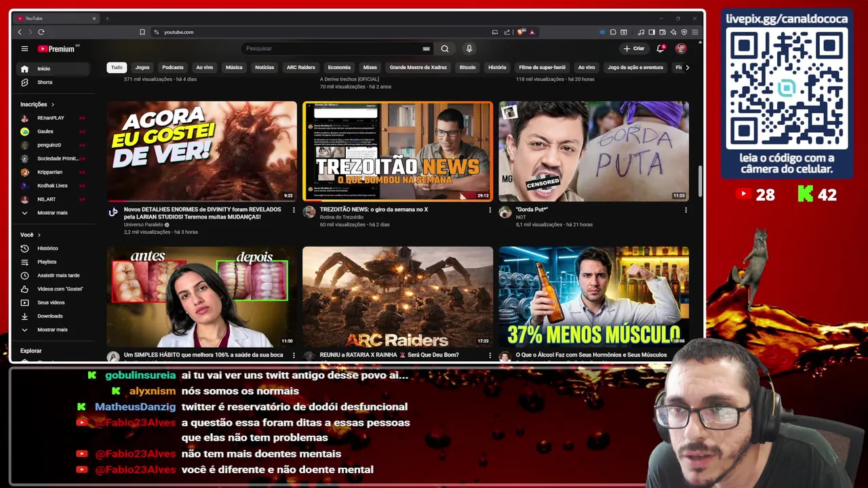Open options menu for TREZOITÃO NEWS video
868x488 pixels.
(490, 210)
